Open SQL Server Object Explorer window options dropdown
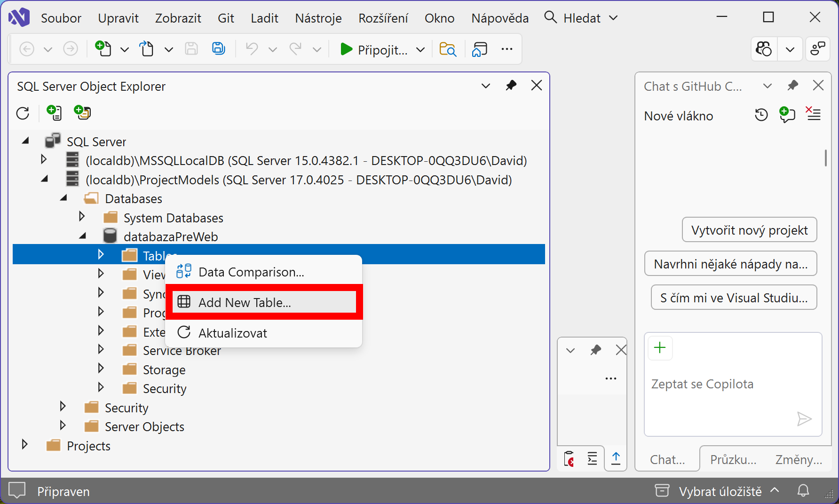The width and height of the screenshot is (839, 504). tap(486, 86)
